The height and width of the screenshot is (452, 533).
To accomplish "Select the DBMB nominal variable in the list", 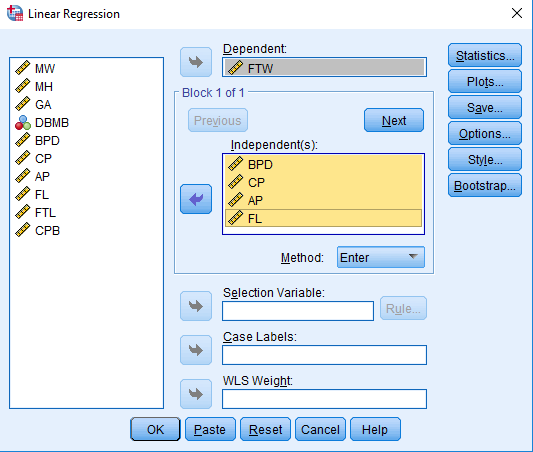I will pyautogui.click(x=42, y=123).
